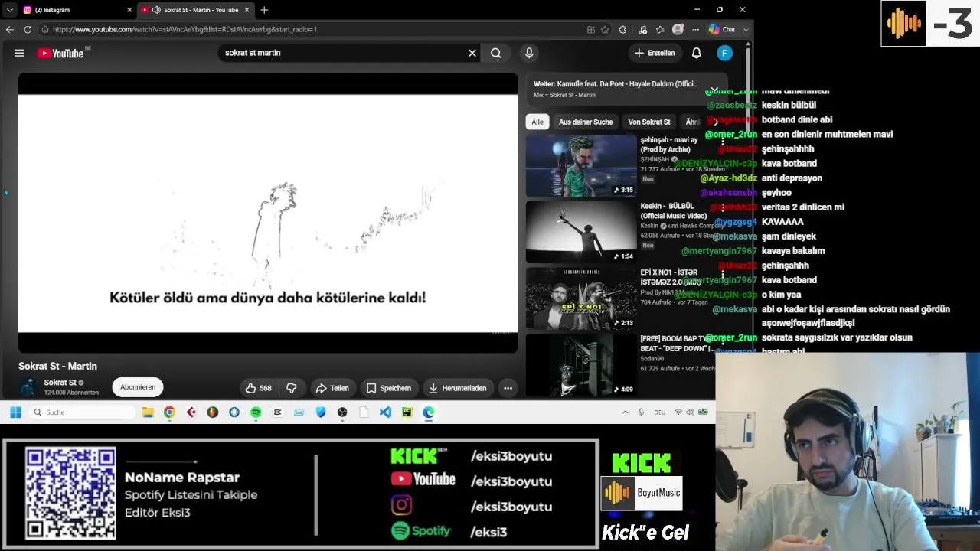Go to the YouTube home logo
This screenshot has height=551, width=980.
tap(60, 53)
